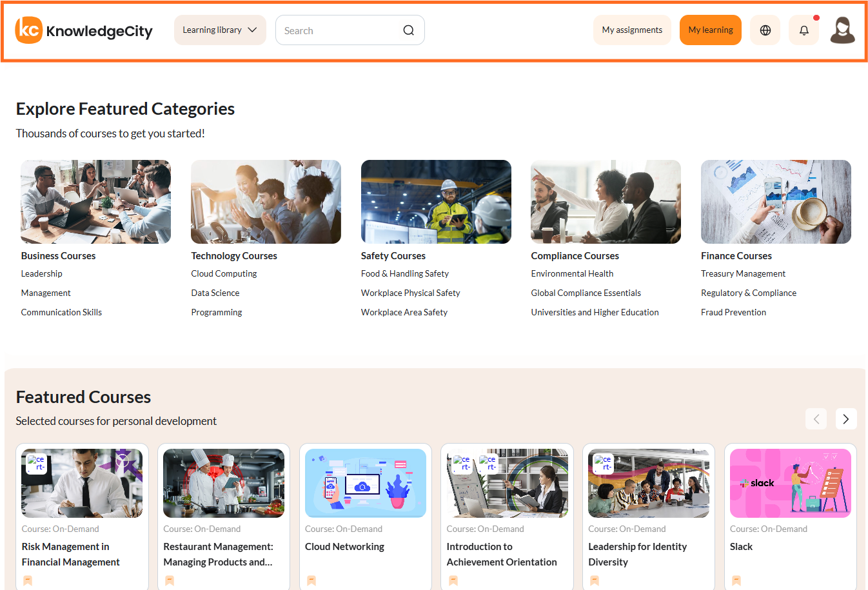Open My assignments
The width and height of the screenshot is (868, 590).
(x=632, y=30)
